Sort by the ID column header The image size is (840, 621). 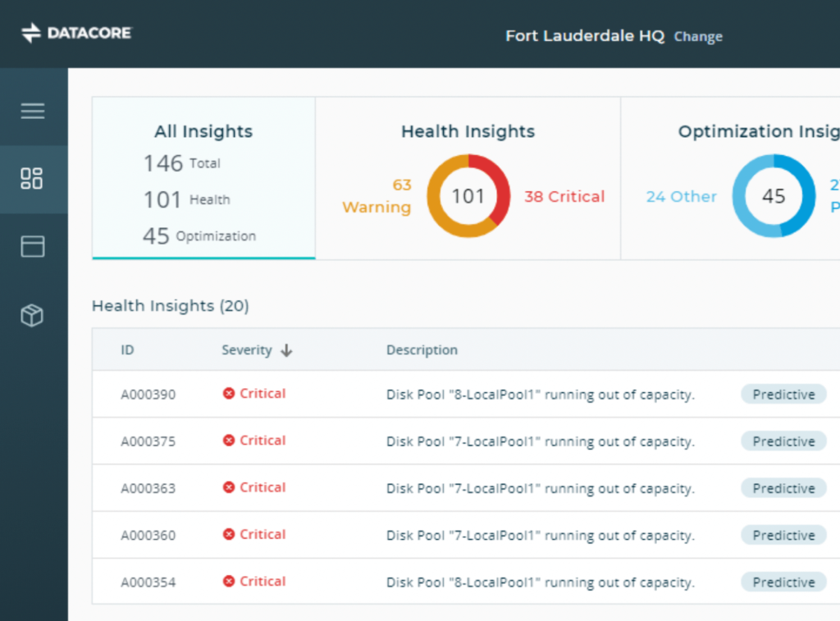pyautogui.click(x=127, y=350)
